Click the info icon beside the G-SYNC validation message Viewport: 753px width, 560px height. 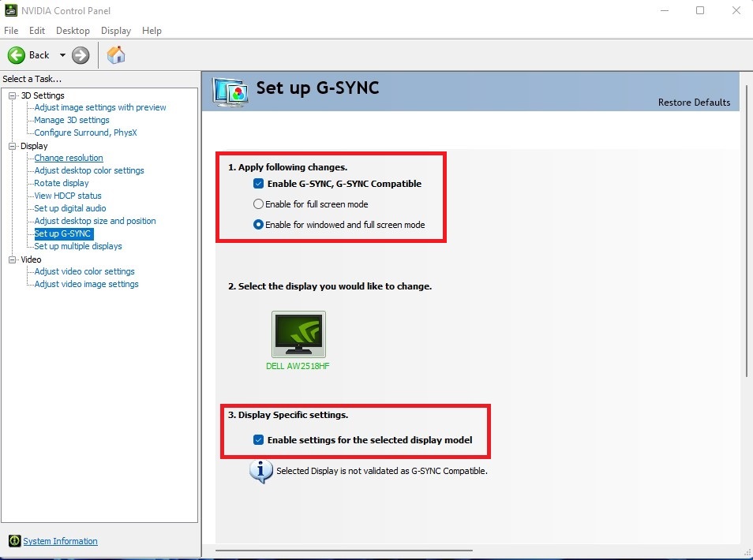point(260,471)
